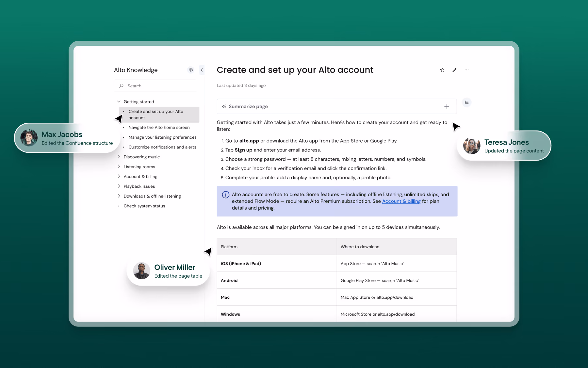This screenshot has width=588, height=368.
Task: Collapse the Getting started section
Action: (x=119, y=102)
